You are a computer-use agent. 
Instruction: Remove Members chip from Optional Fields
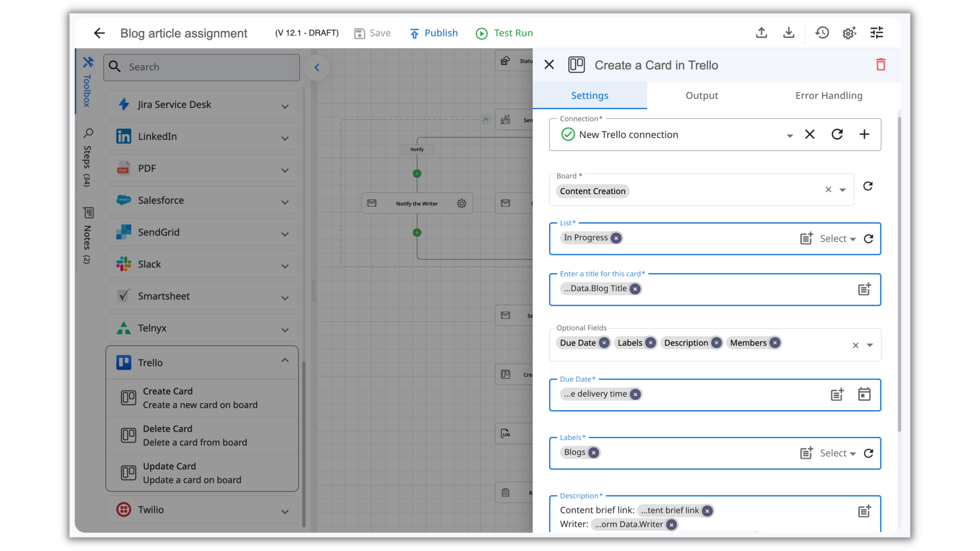[x=775, y=343]
